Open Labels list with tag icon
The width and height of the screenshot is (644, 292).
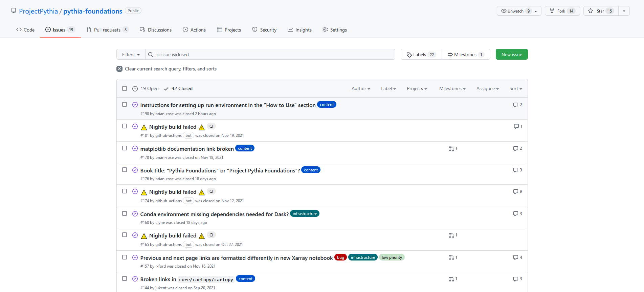421,55
